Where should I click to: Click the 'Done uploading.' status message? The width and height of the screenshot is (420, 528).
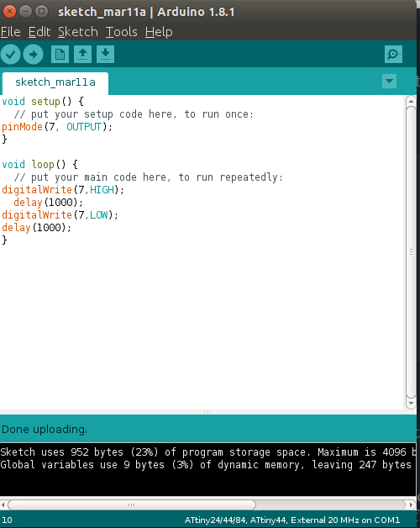point(45,430)
